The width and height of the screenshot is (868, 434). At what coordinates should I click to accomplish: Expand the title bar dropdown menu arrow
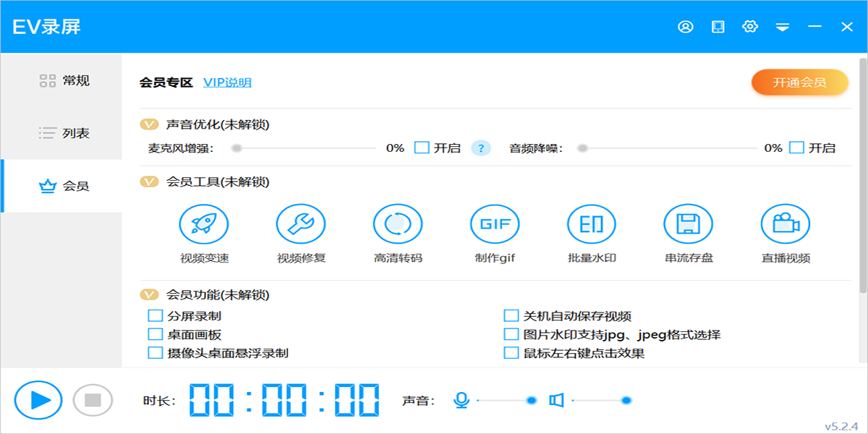(x=782, y=27)
